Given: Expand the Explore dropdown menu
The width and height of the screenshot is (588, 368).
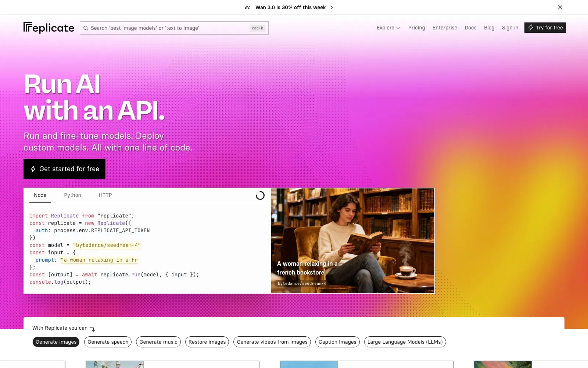Looking at the screenshot, I should [388, 28].
